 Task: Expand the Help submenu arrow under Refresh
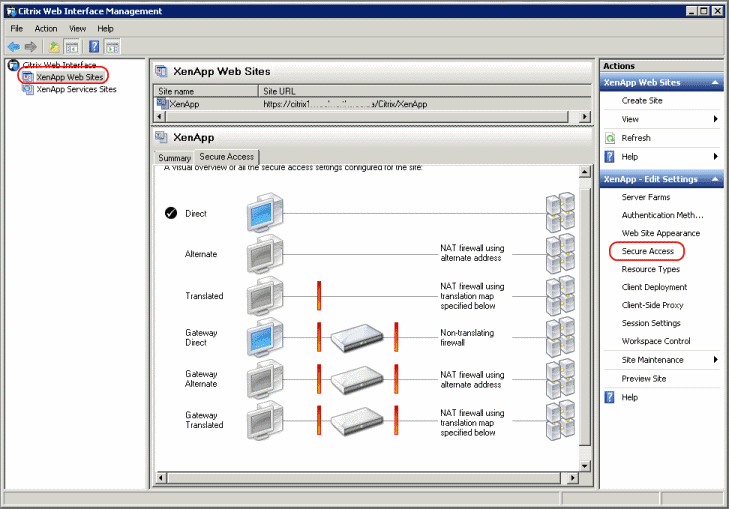[x=716, y=157]
